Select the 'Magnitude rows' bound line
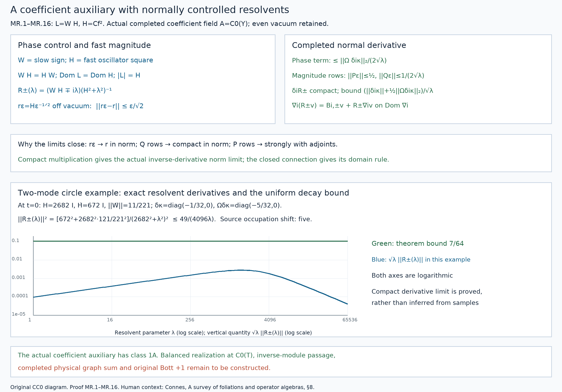The image size is (562, 392). click(x=358, y=76)
